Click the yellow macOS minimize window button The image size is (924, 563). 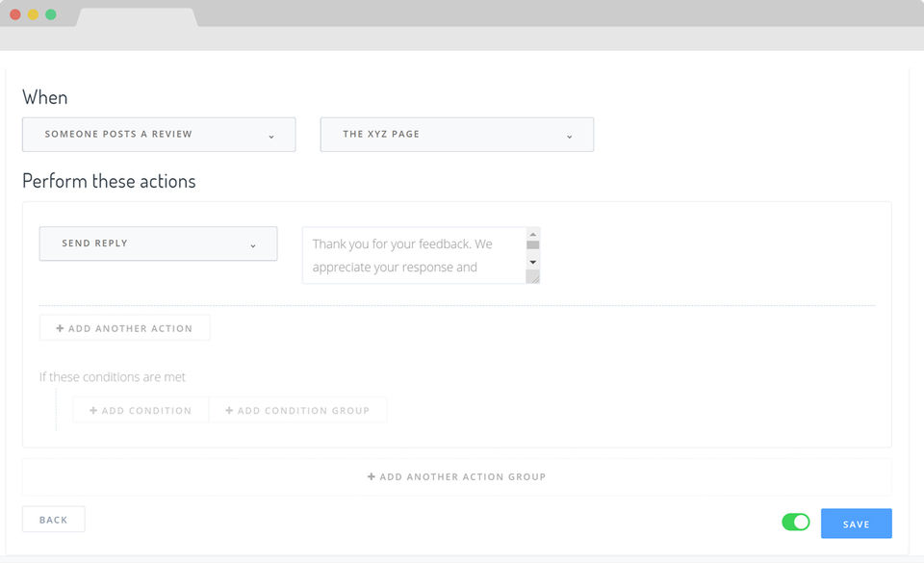pos(33,14)
